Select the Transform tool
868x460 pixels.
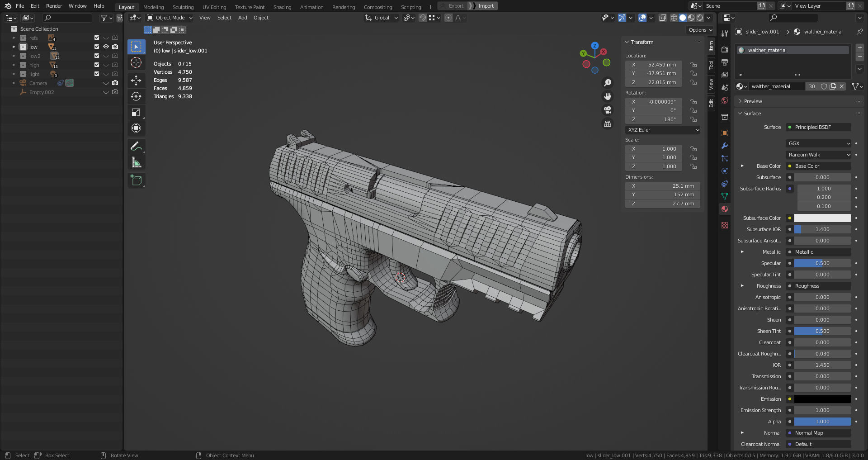click(x=136, y=128)
